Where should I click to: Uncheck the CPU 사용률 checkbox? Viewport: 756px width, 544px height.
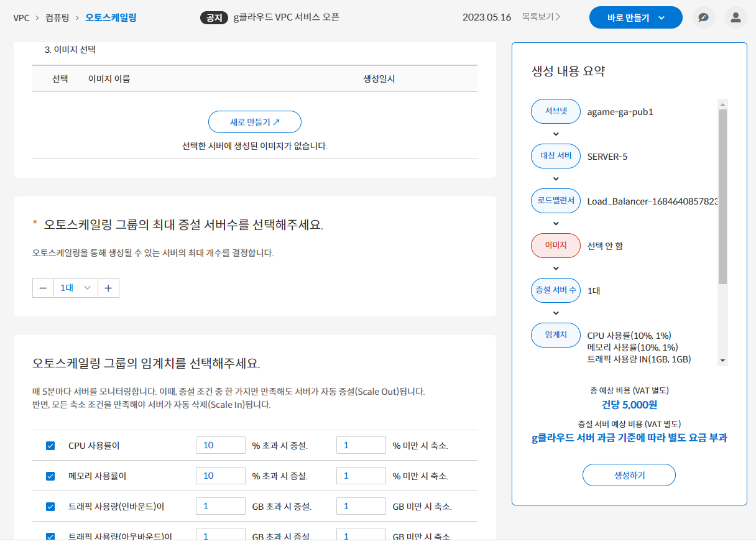pyautogui.click(x=50, y=446)
